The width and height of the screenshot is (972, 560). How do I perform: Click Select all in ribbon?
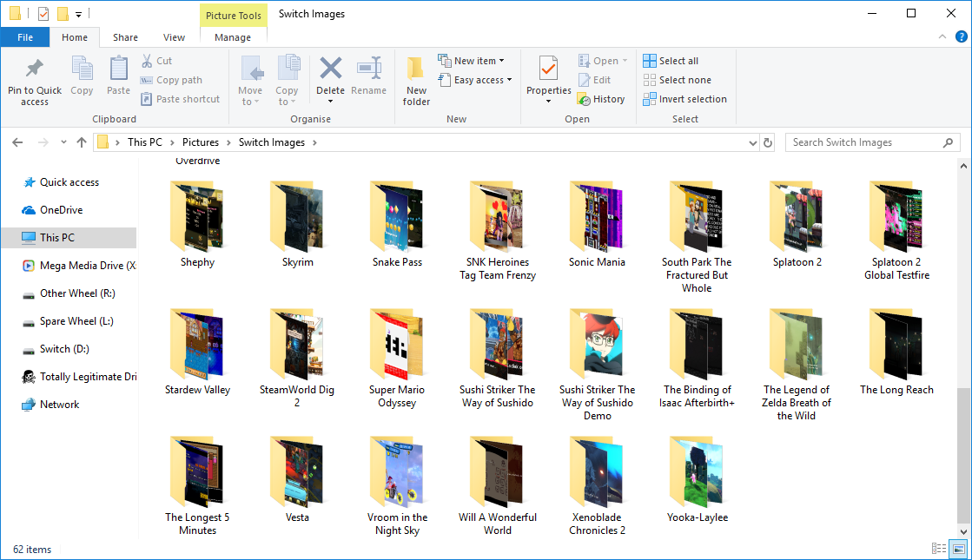click(x=671, y=61)
